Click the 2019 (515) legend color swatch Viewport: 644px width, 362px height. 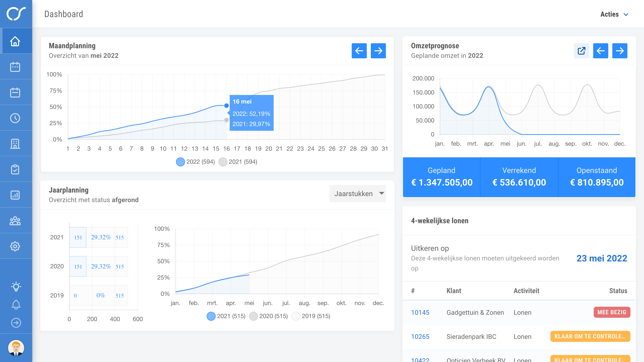[296, 316]
